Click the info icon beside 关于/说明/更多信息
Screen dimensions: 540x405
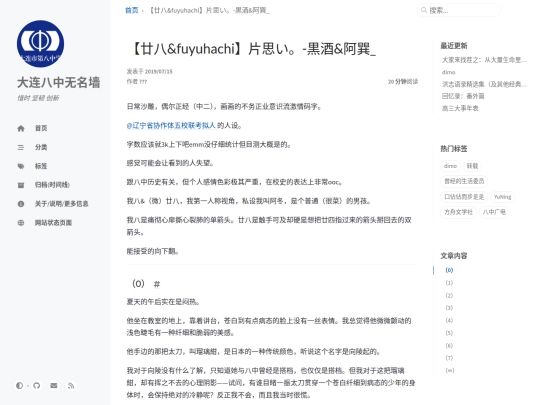(x=21, y=204)
